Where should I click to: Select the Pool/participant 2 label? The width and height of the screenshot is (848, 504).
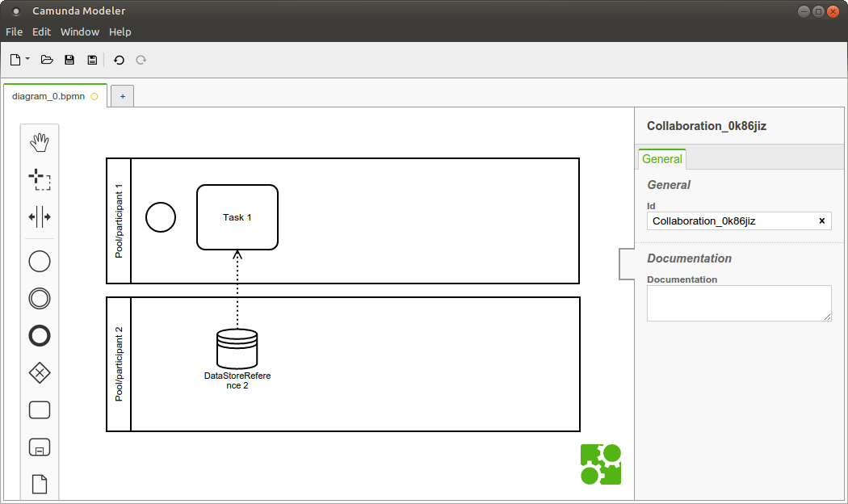pyautogui.click(x=119, y=364)
